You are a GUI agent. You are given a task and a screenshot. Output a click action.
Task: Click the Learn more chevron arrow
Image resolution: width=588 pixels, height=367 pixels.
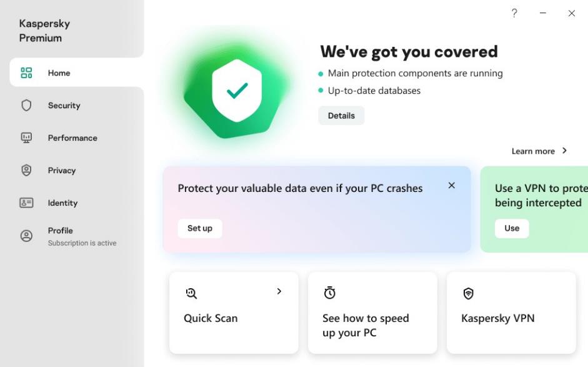coord(565,151)
